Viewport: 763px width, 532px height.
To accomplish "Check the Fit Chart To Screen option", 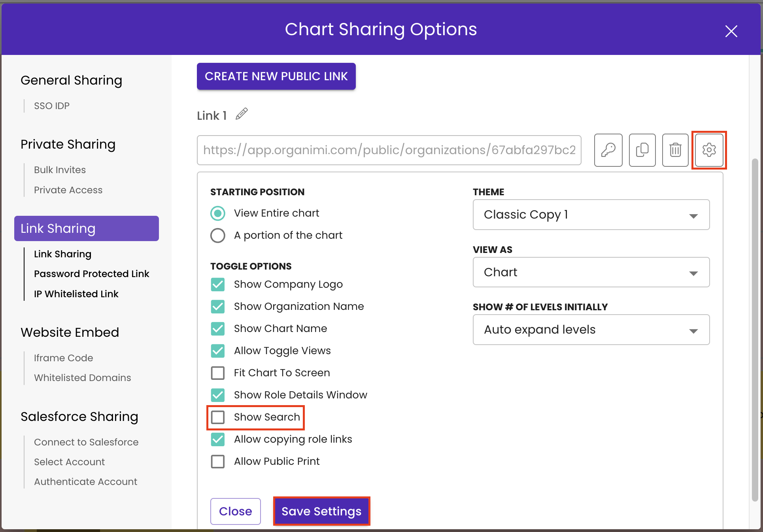I will [x=218, y=373].
